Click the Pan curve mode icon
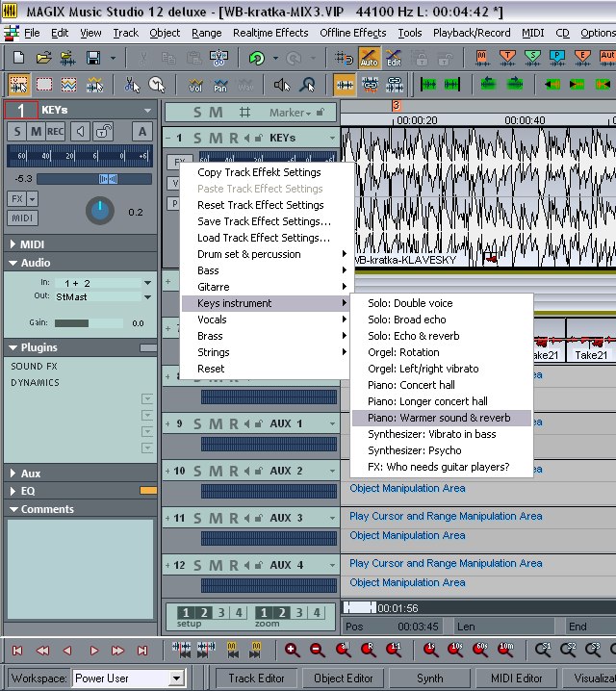The height and width of the screenshot is (691, 616). 220,85
